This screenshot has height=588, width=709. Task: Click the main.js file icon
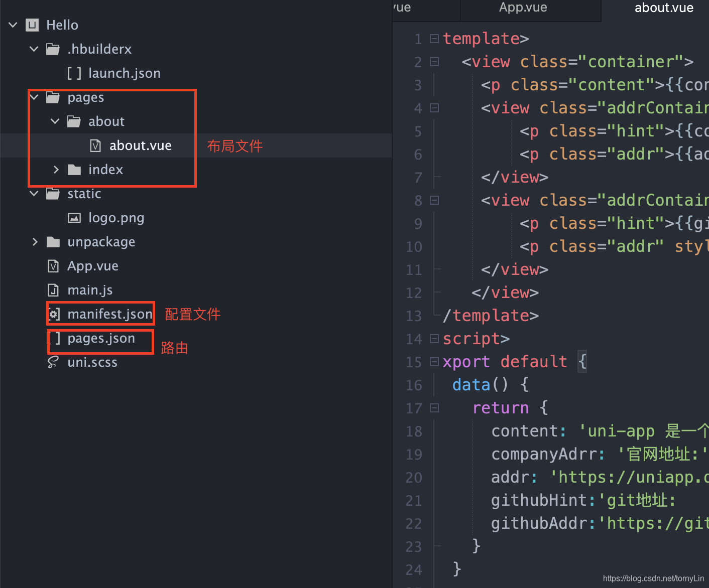53,290
